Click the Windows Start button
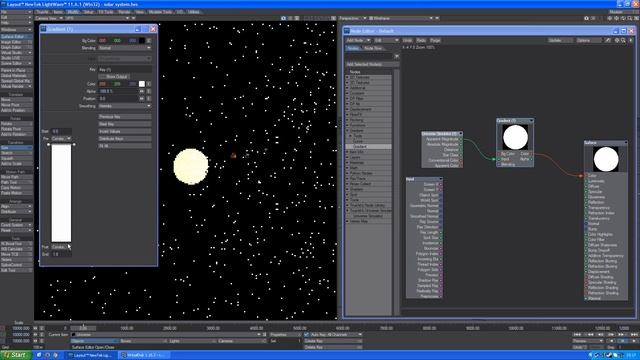The image size is (640, 360). click(x=16, y=355)
